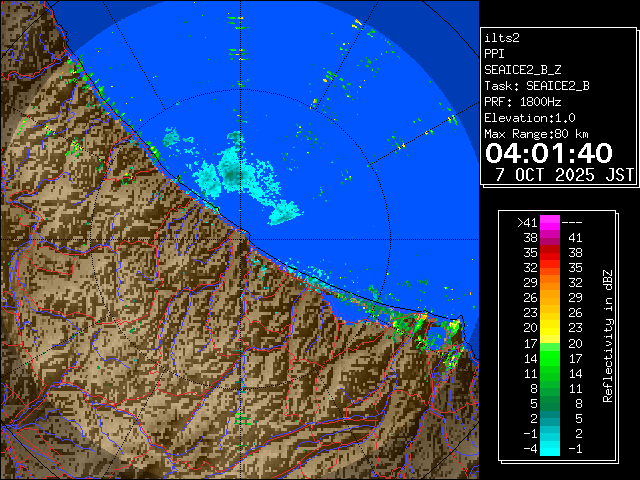The image size is (640, 480).
Task: Pick the yellow 20 to 23 dBZ swatch
Action: 550,327
